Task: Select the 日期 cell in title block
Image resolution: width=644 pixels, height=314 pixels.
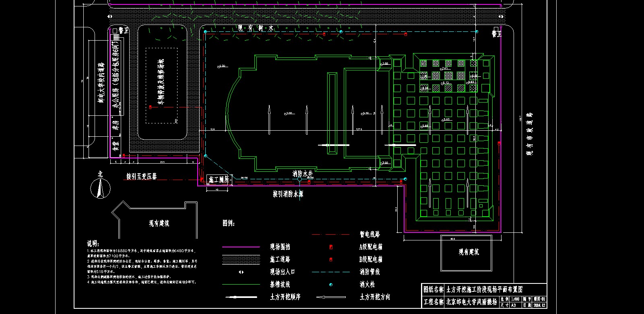Action: coord(527,306)
